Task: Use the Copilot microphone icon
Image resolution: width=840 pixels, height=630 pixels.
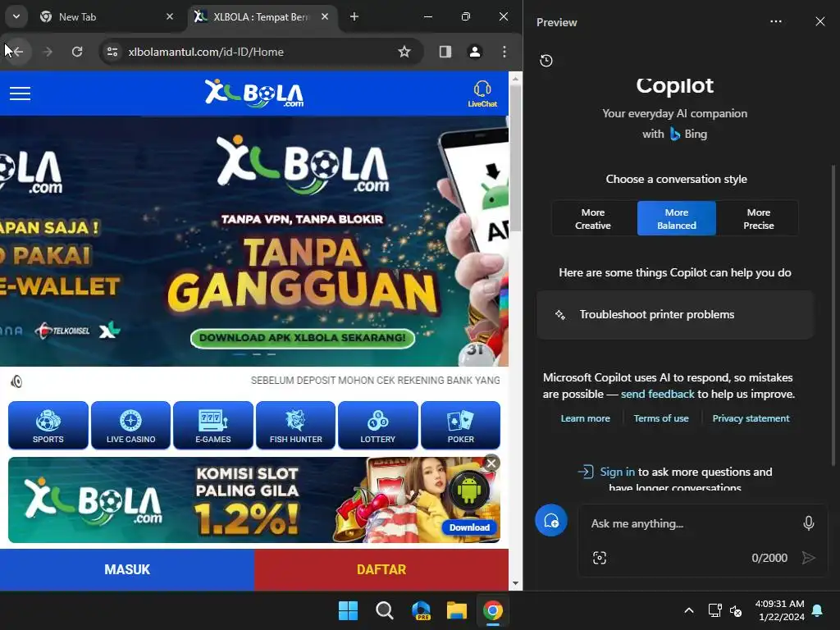Action: [x=808, y=523]
